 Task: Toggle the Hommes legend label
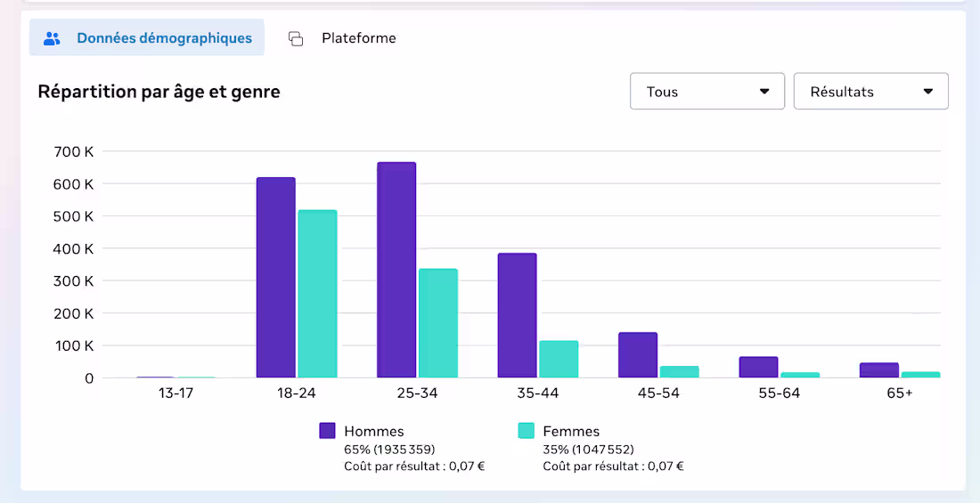click(374, 431)
